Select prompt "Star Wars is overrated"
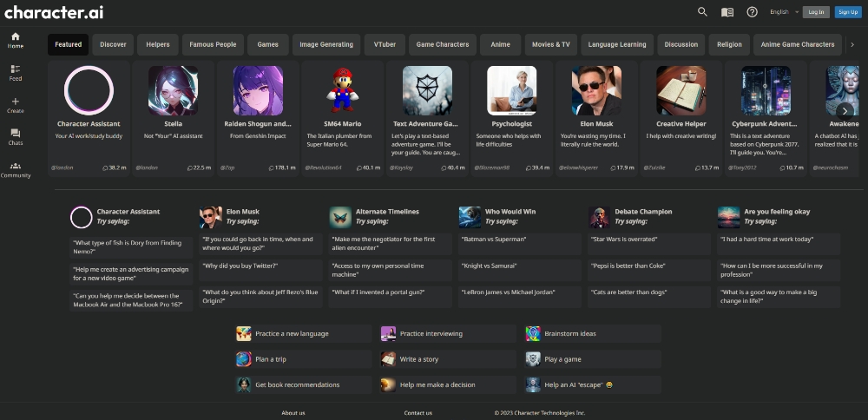 [648, 244]
